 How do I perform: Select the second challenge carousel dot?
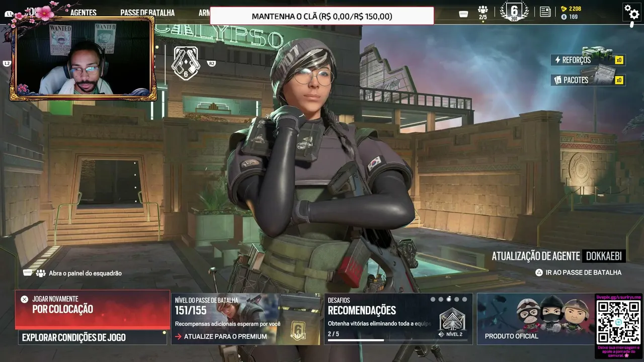click(x=441, y=299)
